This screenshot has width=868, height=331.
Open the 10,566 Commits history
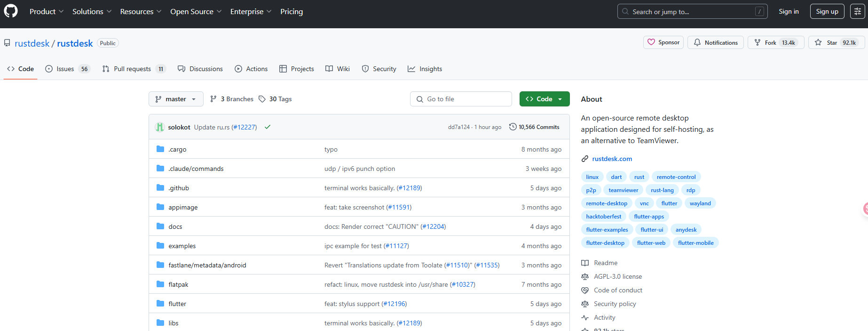pyautogui.click(x=534, y=127)
